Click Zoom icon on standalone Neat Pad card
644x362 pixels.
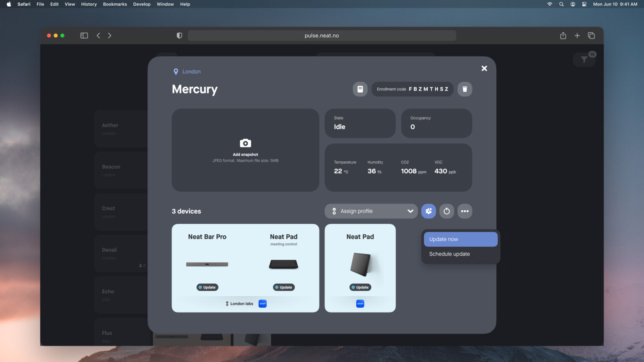pos(360,304)
